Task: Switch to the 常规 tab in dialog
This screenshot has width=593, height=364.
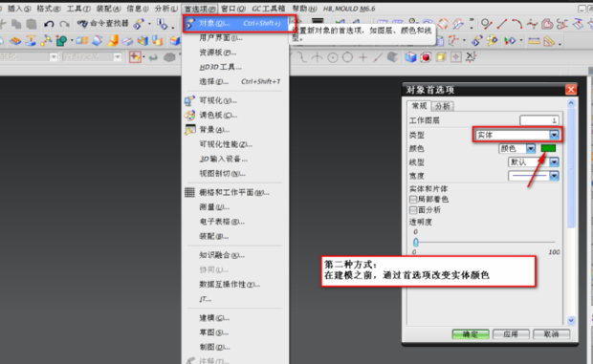Action: click(420, 106)
